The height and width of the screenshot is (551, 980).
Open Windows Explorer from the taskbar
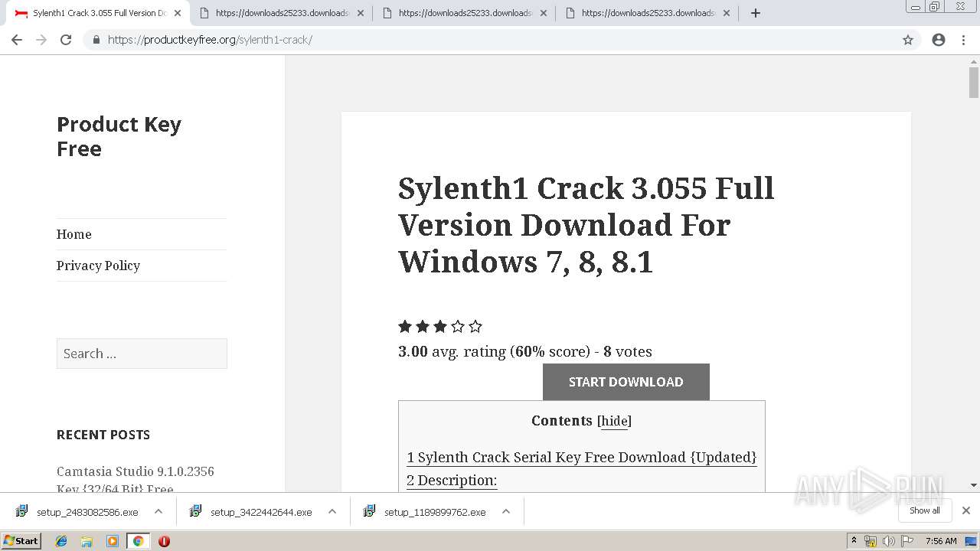[87, 541]
